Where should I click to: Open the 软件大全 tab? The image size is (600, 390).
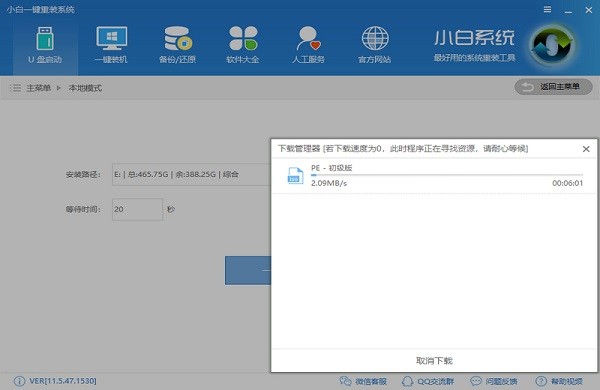(243, 45)
